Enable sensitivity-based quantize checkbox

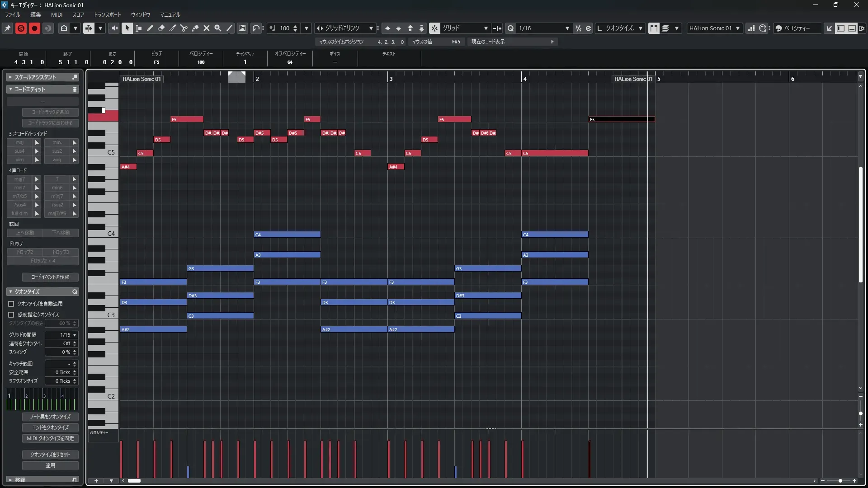pos(11,314)
